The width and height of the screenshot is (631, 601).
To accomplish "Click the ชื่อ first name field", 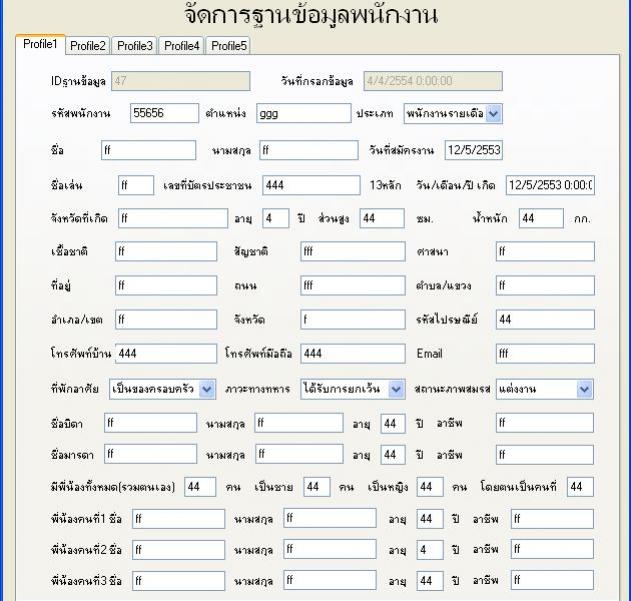I will point(148,150).
